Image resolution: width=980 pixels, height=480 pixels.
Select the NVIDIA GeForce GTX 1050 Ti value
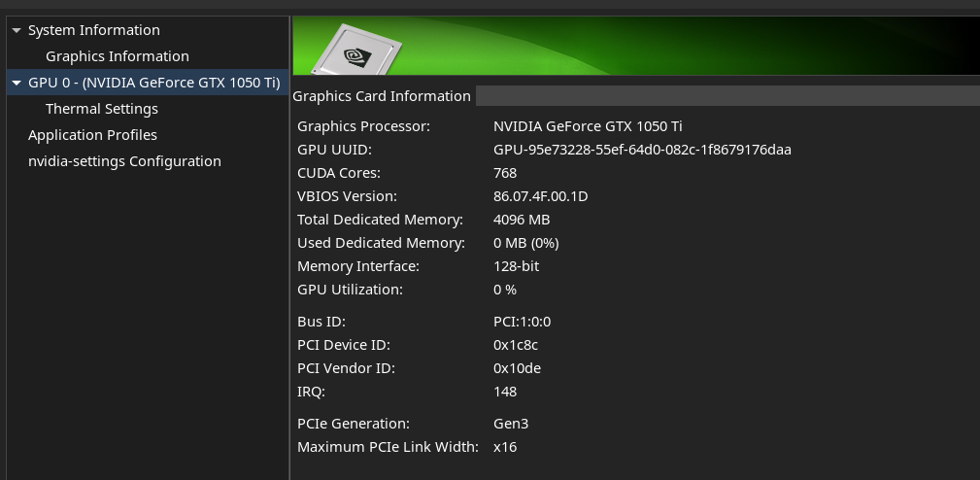[588, 126]
